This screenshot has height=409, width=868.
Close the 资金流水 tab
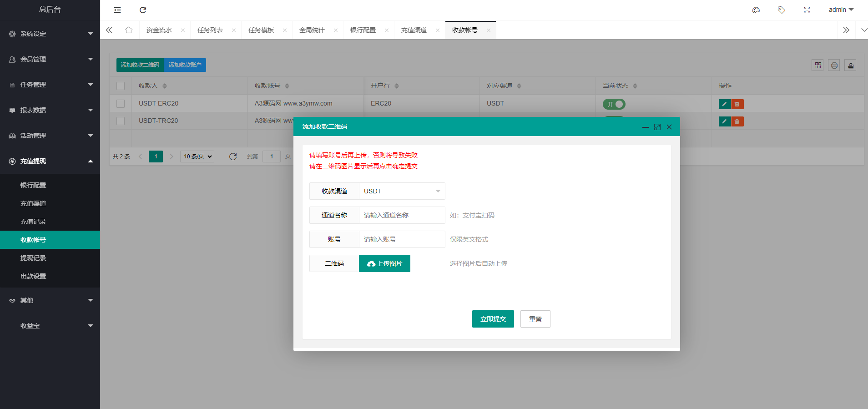coord(183,30)
